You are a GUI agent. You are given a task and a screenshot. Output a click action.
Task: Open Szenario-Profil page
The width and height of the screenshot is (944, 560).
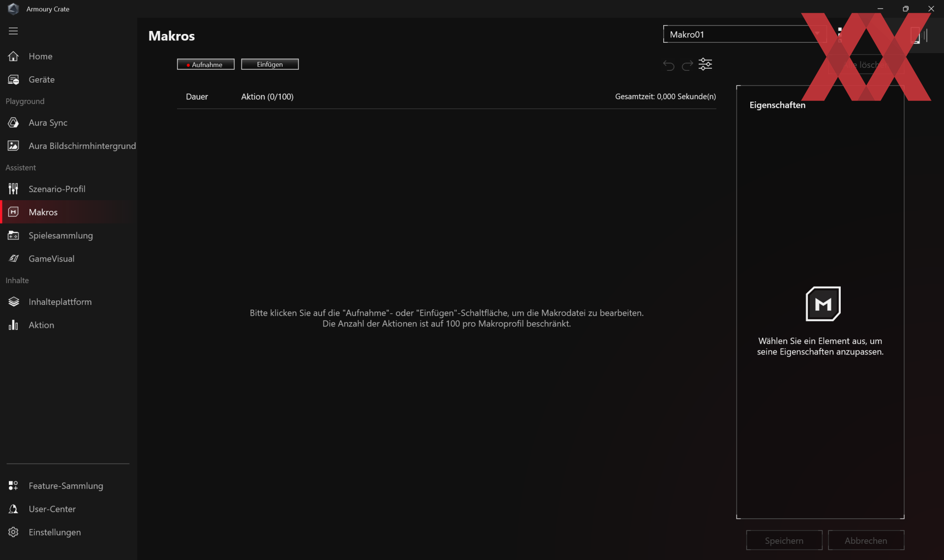coord(68,189)
